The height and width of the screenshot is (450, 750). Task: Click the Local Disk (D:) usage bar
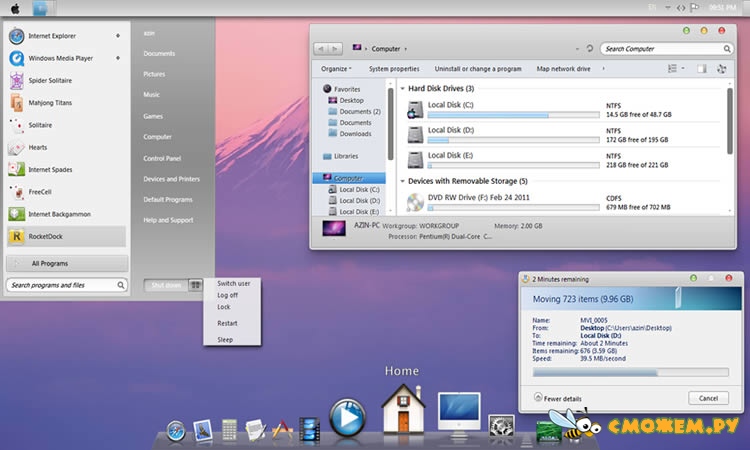pyautogui.click(x=513, y=141)
